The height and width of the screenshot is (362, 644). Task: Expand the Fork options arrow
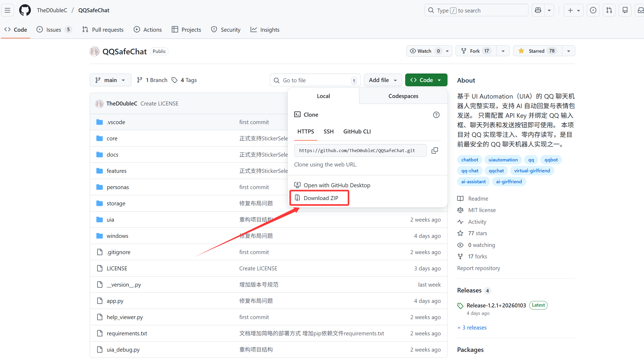(503, 51)
